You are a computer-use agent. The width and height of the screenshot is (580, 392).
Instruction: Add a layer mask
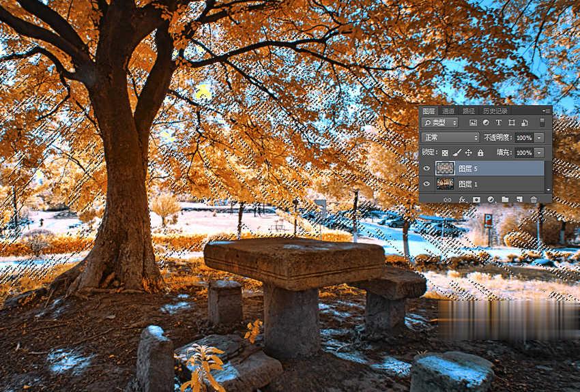coord(476,199)
